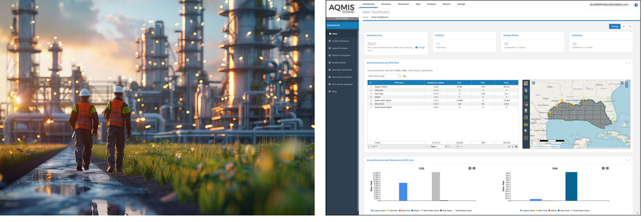Click the search magnifier icon beside tag field
Image resolution: width=644 pixels, height=222 pixels.
400,76
